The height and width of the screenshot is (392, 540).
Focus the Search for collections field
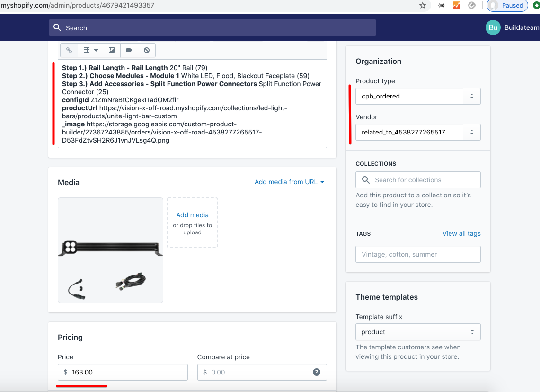(x=424, y=180)
